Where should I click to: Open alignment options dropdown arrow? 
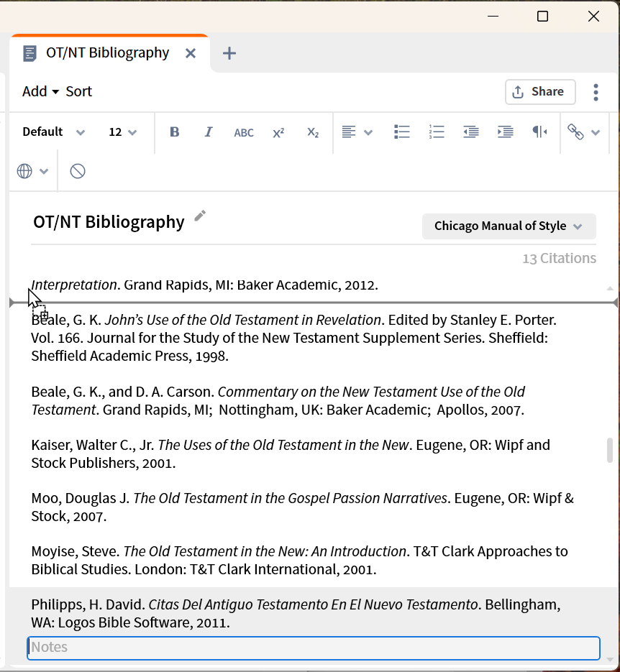point(368,133)
